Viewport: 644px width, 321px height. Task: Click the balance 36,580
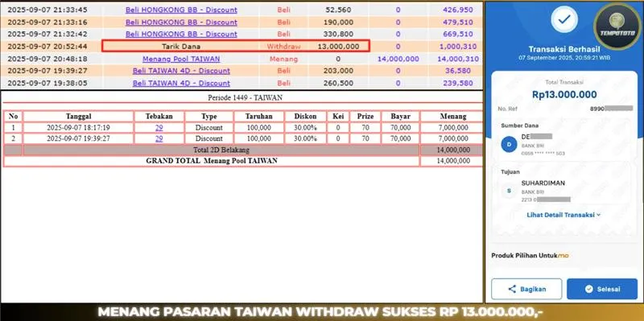(459, 71)
